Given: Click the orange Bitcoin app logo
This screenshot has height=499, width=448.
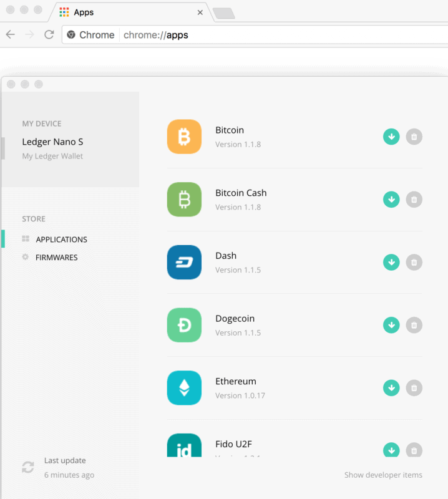Looking at the screenshot, I should tap(184, 137).
